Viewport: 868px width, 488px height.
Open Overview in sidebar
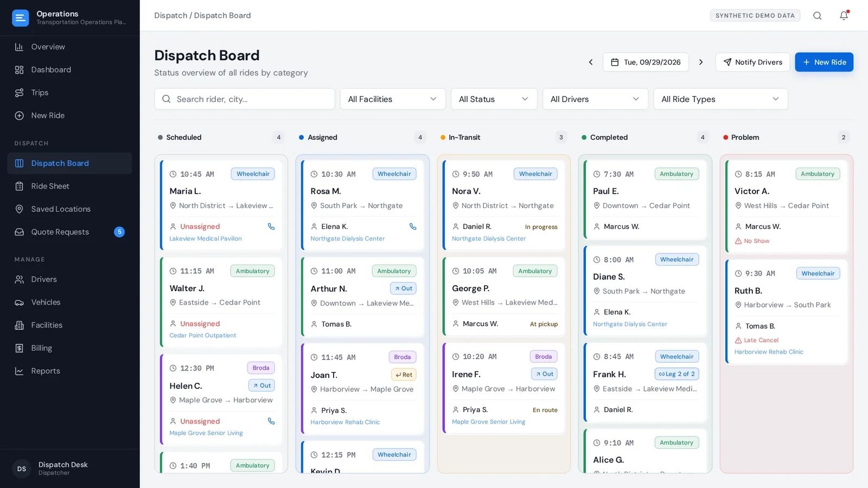point(69,47)
